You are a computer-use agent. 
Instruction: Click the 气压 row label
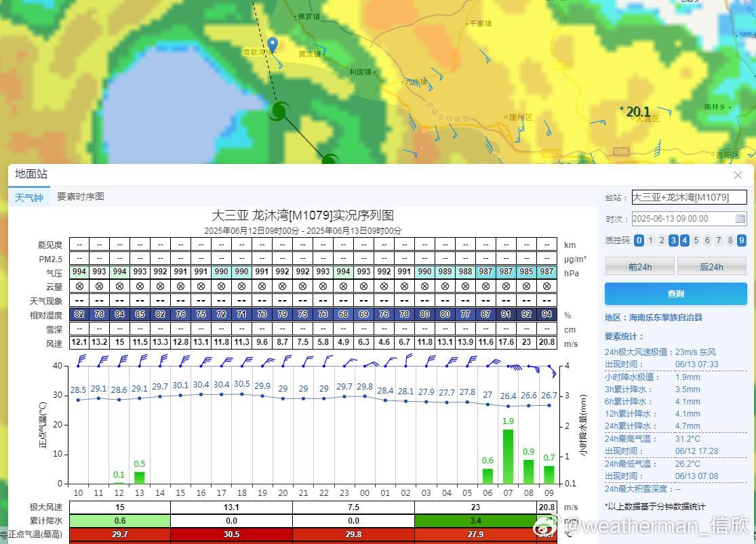(54, 273)
